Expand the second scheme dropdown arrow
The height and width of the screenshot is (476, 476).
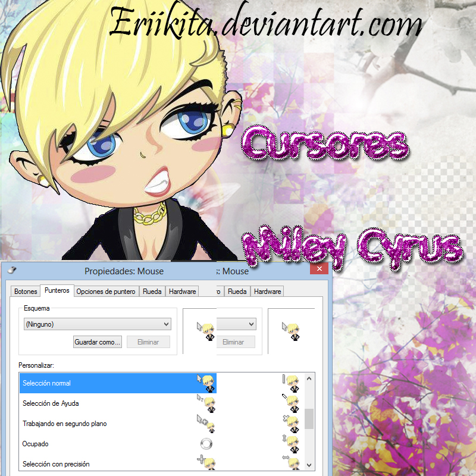click(x=251, y=324)
